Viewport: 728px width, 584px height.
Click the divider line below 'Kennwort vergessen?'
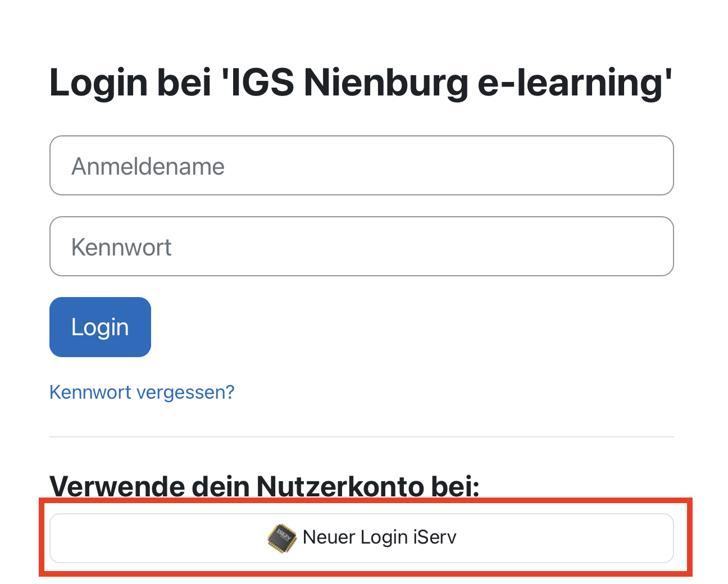(x=361, y=437)
